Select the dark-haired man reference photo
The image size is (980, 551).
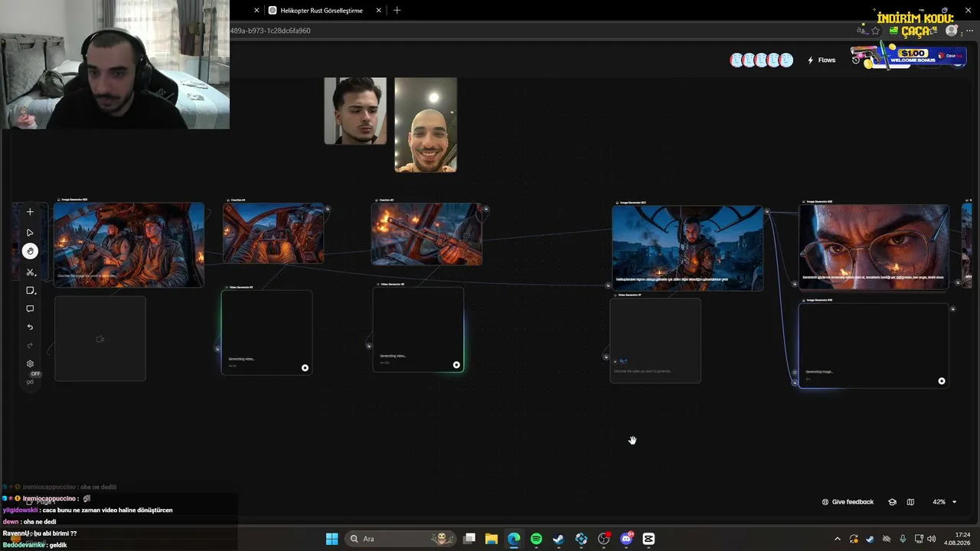click(355, 111)
